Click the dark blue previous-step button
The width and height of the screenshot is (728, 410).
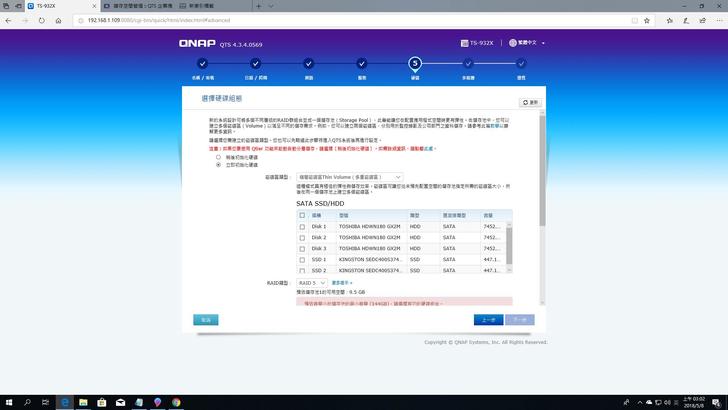[488, 319]
